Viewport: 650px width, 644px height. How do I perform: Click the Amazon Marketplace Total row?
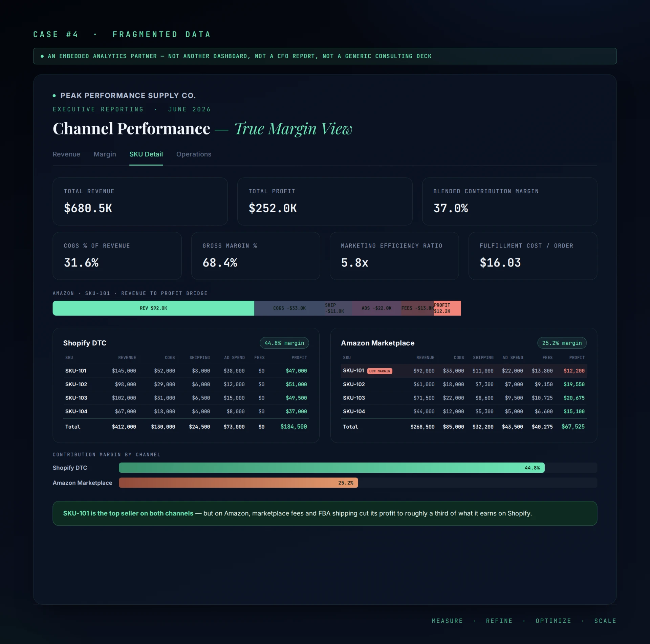pyautogui.click(x=464, y=427)
